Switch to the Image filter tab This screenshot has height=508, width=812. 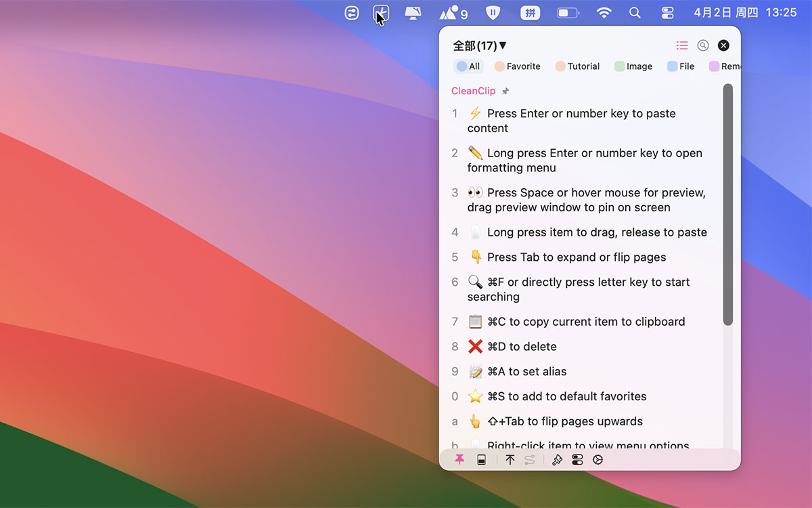click(633, 66)
